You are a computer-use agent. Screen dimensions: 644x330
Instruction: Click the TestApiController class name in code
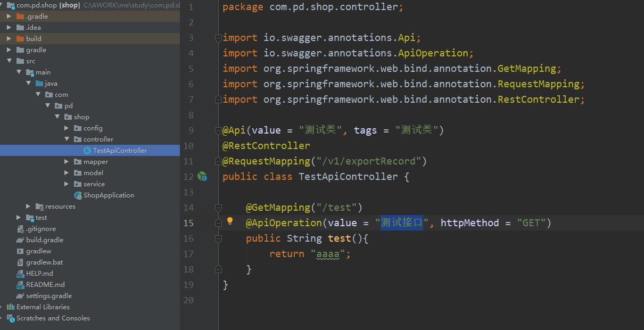coord(348,177)
